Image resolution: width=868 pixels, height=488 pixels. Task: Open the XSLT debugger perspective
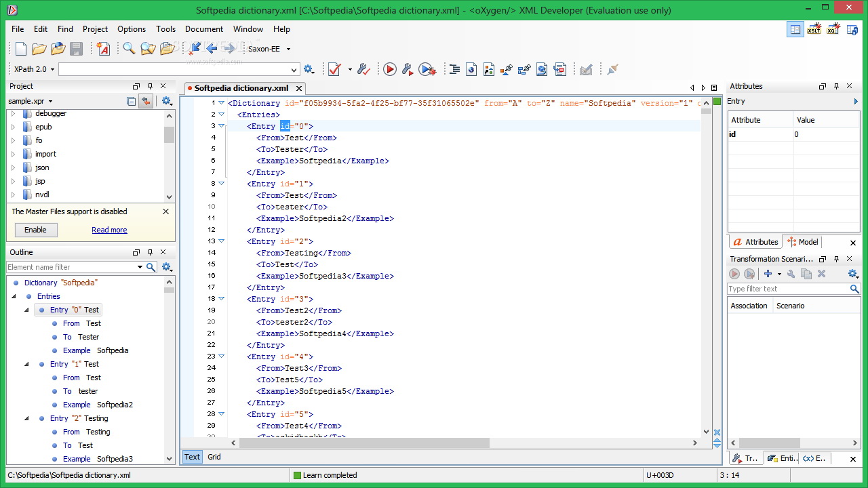tap(814, 29)
